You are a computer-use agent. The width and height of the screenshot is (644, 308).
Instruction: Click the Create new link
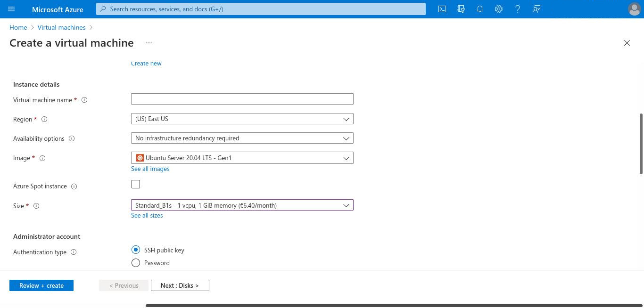(x=146, y=63)
